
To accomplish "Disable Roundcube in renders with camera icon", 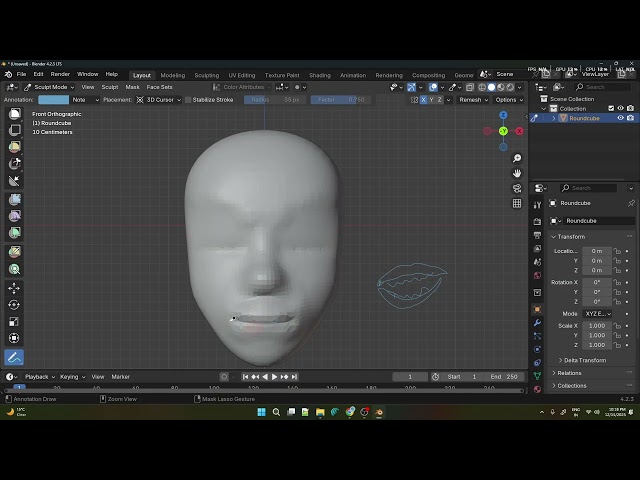I will coord(631,118).
